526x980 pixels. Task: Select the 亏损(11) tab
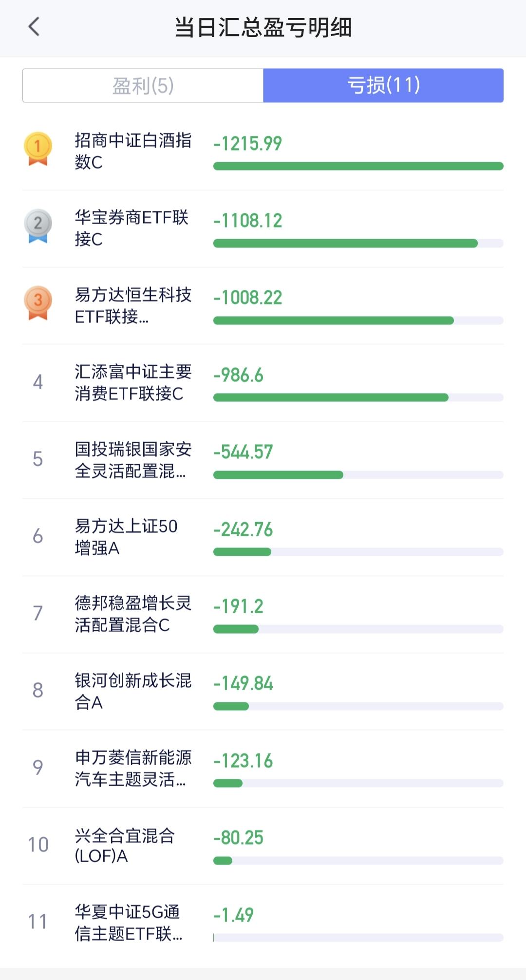click(x=383, y=86)
